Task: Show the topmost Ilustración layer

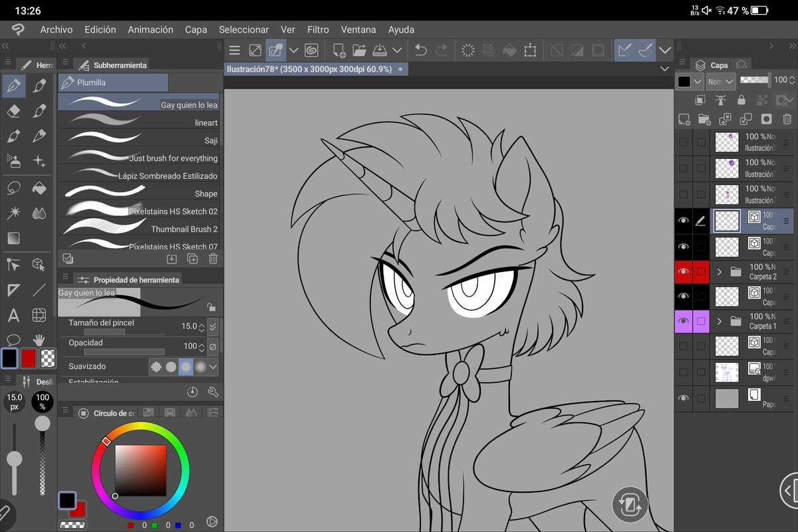Action: (x=683, y=142)
